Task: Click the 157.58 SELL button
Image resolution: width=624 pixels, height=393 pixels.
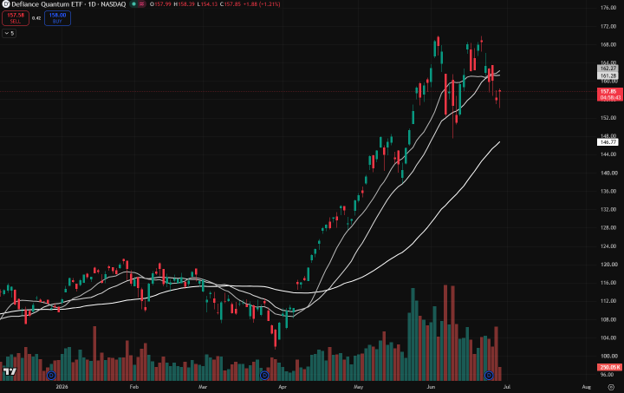Action: (x=16, y=18)
